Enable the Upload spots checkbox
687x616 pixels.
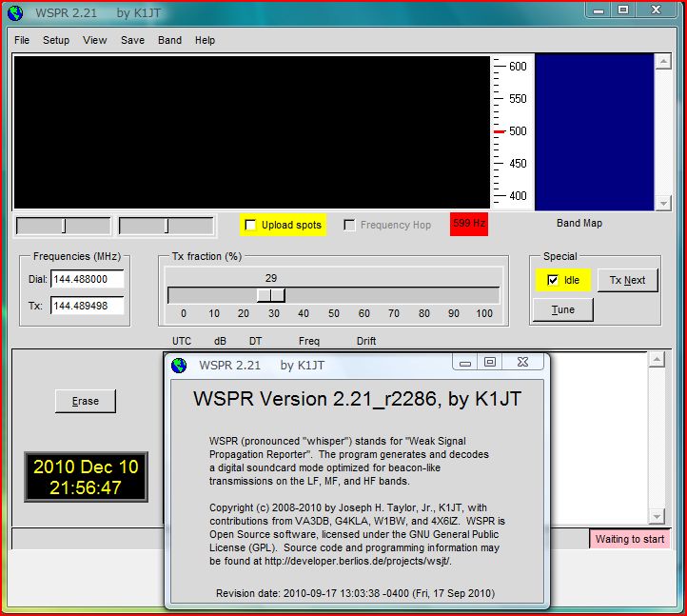pyautogui.click(x=251, y=226)
